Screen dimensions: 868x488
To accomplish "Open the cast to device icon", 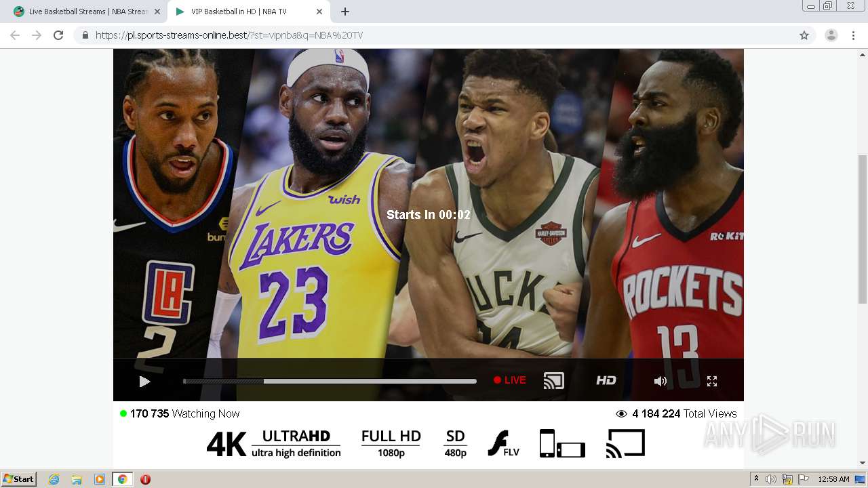I will [x=553, y=381].
